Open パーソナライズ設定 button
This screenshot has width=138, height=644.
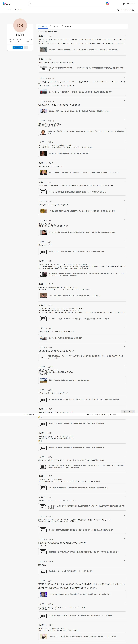tap(126, 10)
